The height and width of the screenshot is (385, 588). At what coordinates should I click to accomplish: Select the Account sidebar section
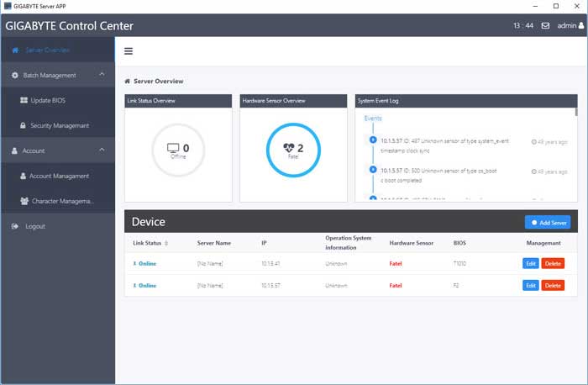(x=58, y=150)
